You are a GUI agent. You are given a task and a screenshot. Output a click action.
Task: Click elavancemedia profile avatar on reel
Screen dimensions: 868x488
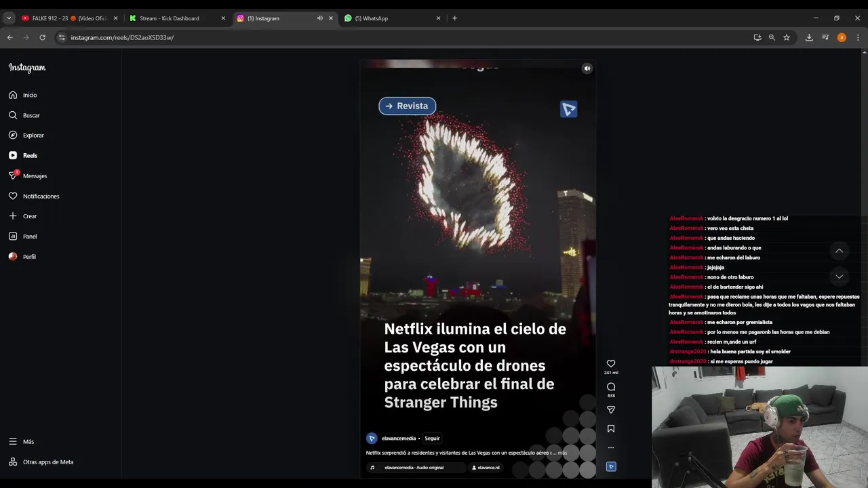(x=372, y=439)
